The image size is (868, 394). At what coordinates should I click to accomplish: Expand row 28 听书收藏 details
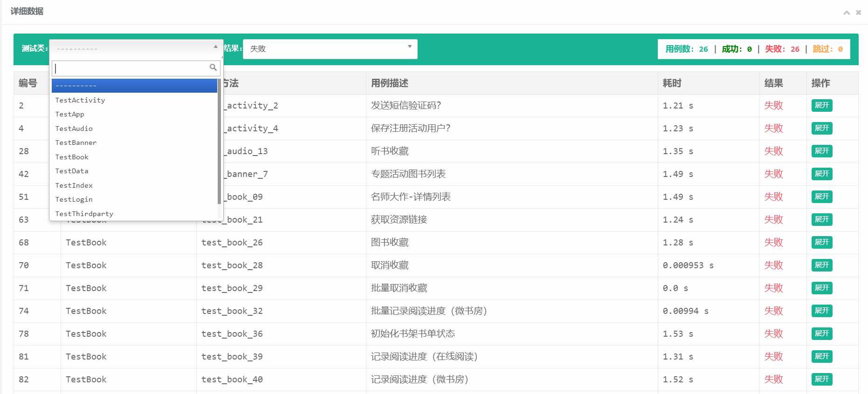click(822, 151)
